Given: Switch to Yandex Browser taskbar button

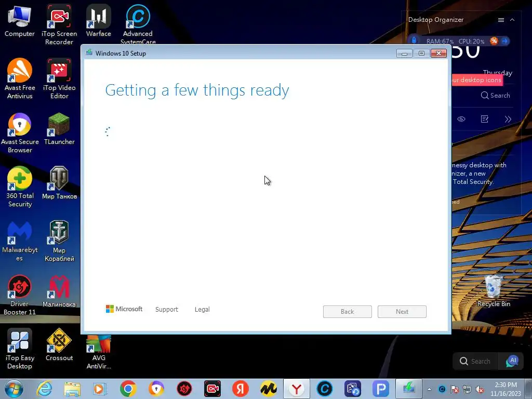Looking at the screenshot, I should tap(297, 389).
